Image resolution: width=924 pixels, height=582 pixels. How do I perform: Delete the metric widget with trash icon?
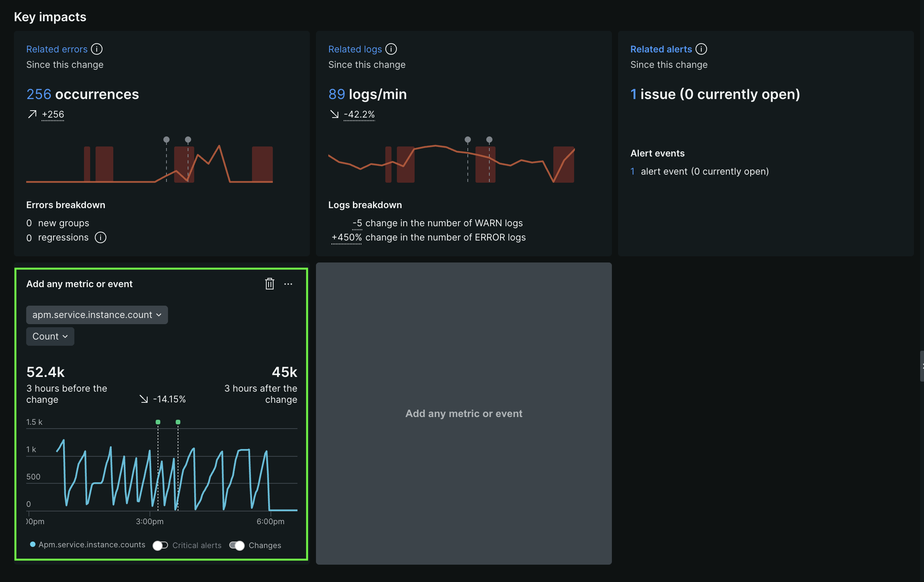270,284
